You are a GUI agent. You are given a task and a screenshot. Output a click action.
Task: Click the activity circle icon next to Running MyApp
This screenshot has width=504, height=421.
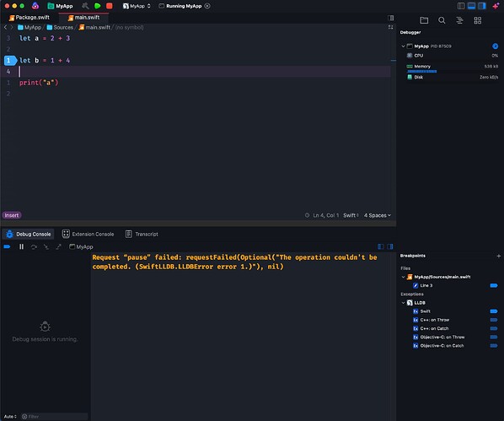207,6
